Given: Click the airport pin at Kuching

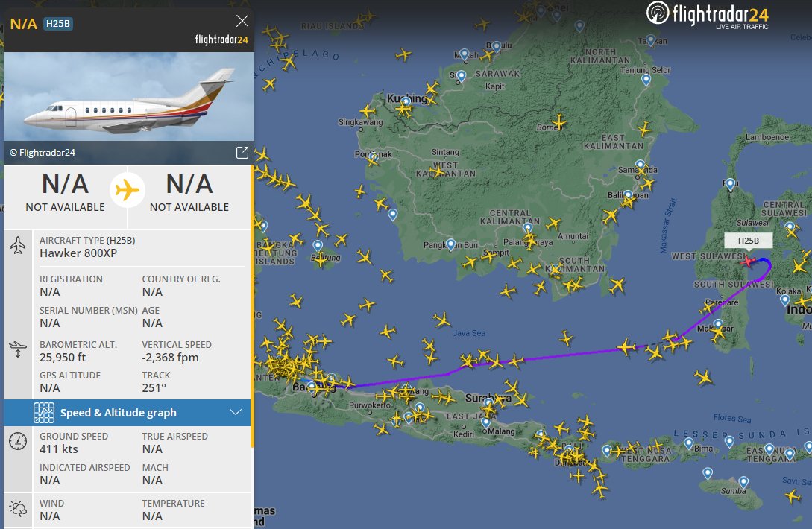Looking at the screenshot, I should [x=406, y=101].
